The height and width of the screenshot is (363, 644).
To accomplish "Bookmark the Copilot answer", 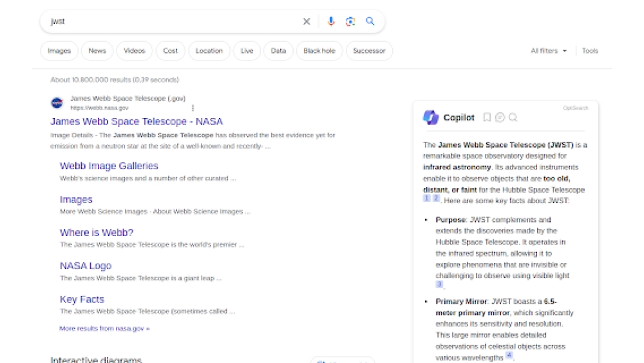I will pyautogui.click(x=487, y=117).
